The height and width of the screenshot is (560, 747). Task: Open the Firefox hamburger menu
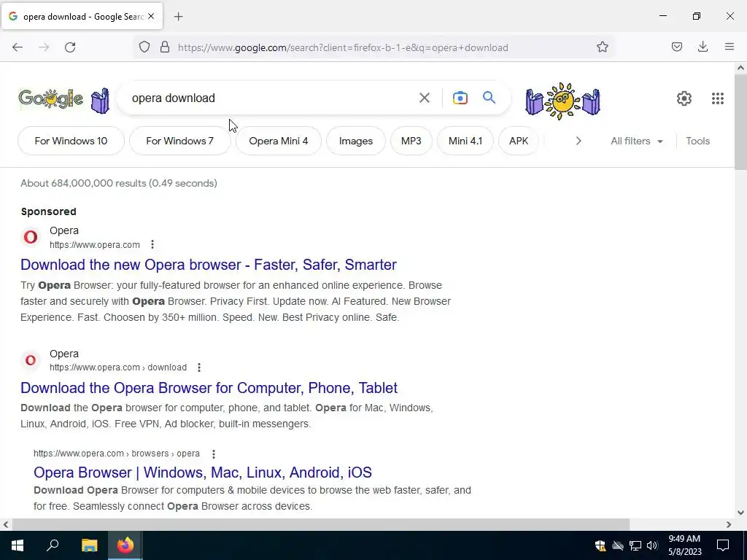pos(729,47)
